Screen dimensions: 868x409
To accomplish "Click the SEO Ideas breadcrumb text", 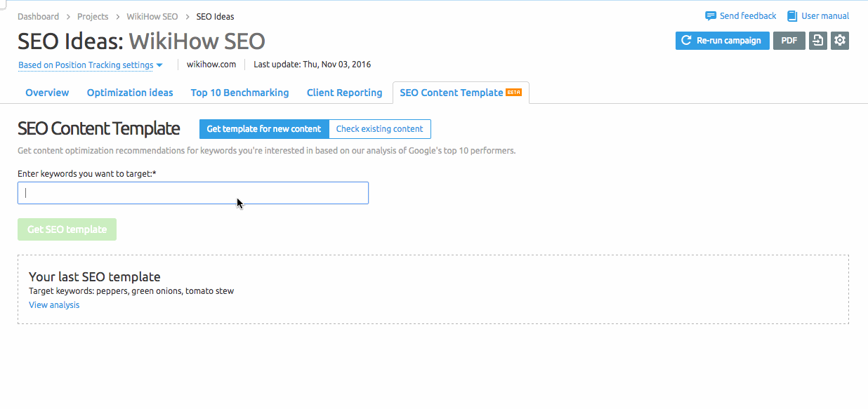I will 215,16.
